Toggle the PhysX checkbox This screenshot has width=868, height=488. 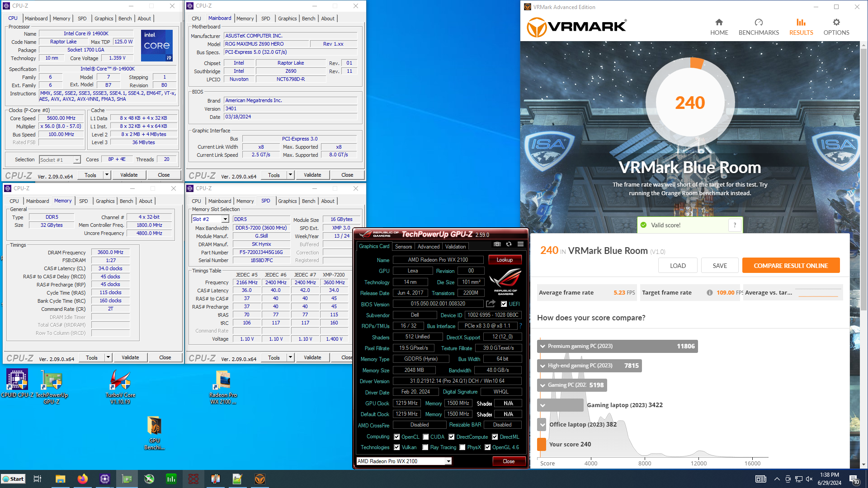tap(462, 447)
